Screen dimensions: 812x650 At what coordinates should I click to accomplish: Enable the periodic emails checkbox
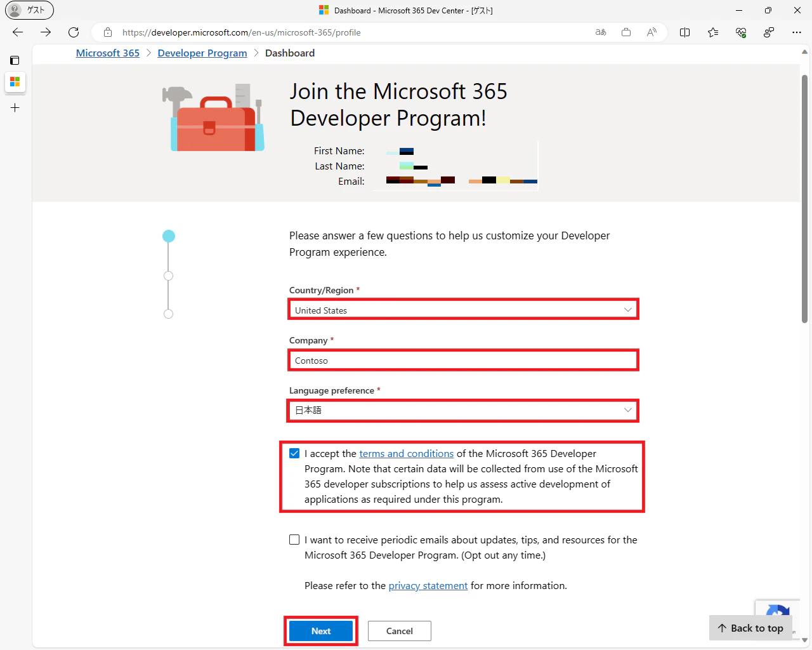point(294,540)
